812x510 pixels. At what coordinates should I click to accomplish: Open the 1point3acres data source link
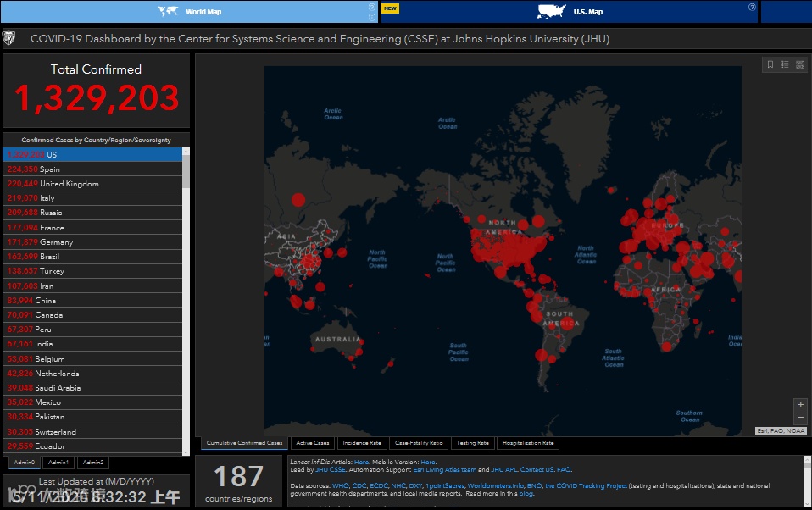(x=445, y=486)
